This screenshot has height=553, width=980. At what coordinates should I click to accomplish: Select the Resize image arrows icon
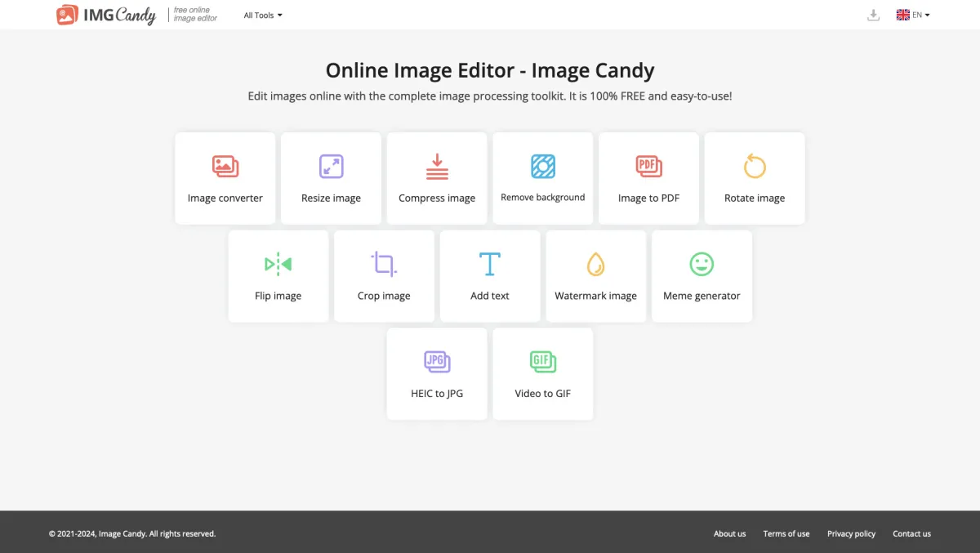tap(331, 167)
